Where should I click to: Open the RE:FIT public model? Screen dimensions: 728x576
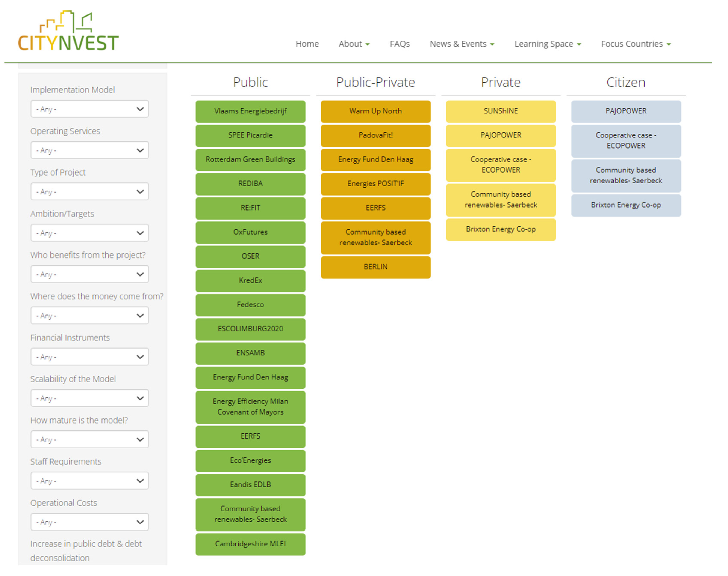[x=250, y=208]
